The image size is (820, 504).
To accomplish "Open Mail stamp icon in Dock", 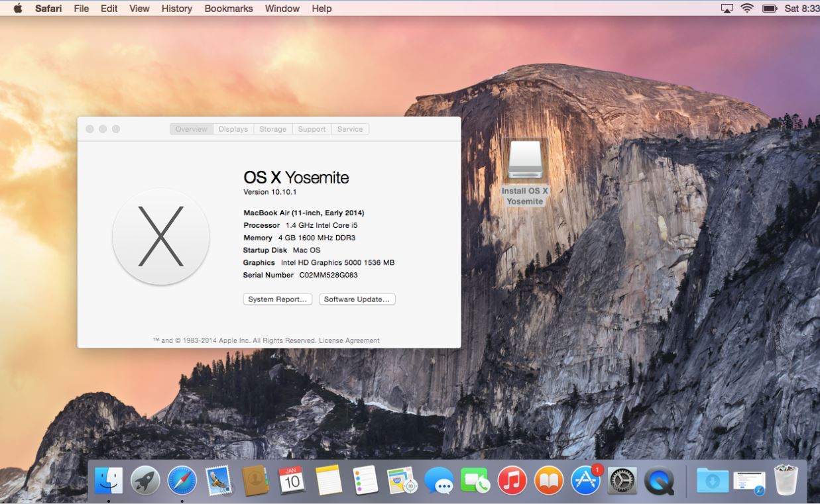I will pyautogui.click(x=218, y=481).
